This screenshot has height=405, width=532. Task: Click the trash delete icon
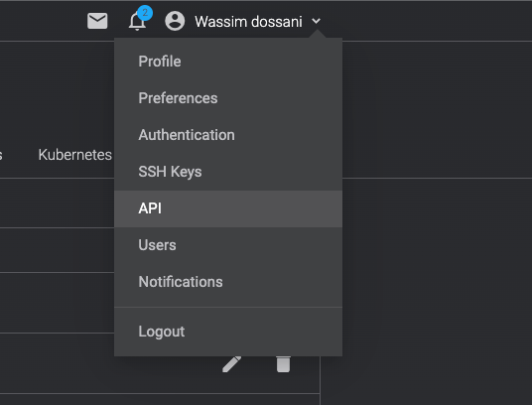click(x=283, y=364)
